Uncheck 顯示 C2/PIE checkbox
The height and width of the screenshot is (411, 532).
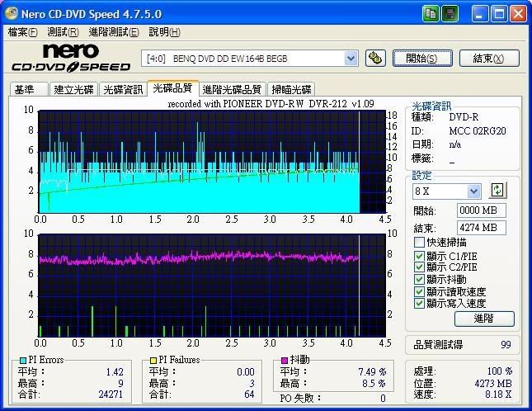pos(419,267)
